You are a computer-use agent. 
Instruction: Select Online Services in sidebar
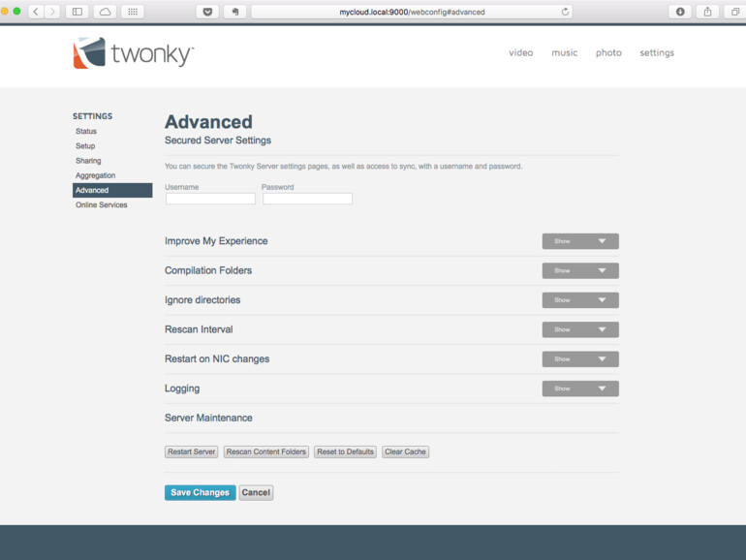pyautogui.click(x=102, y=204)
